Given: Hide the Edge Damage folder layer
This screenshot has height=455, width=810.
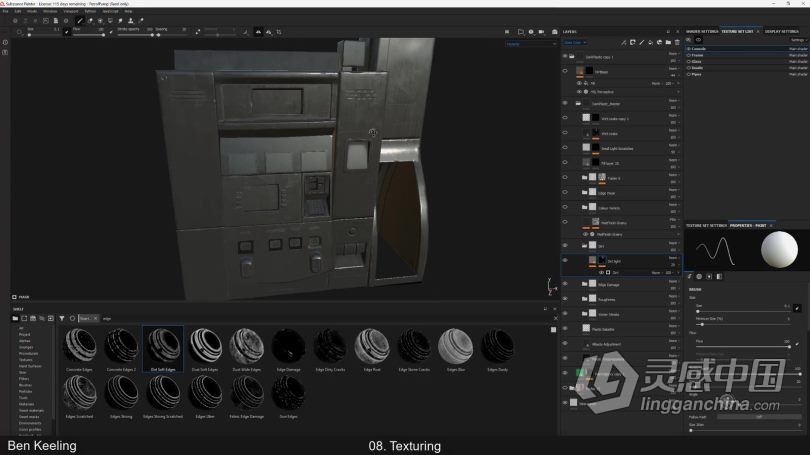Looking at the screenshot, I should pyautogui.click(x=565, y=284).
